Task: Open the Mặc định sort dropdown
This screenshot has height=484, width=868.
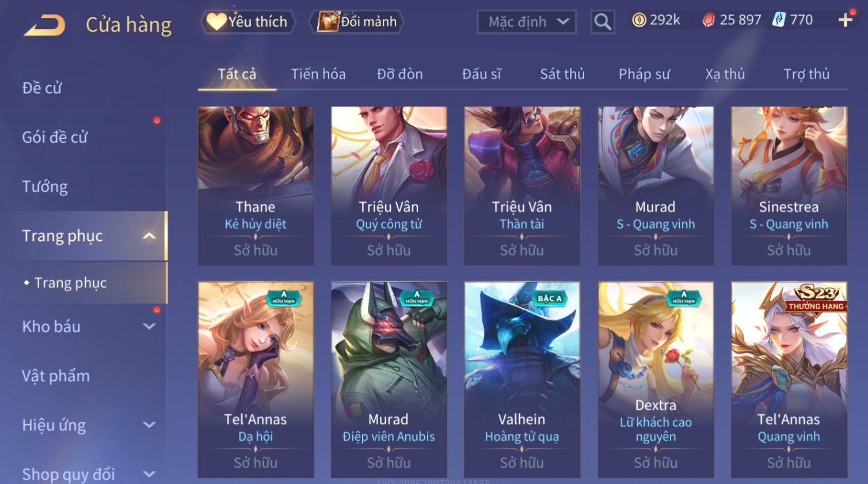Action: (x=527, y=22)
